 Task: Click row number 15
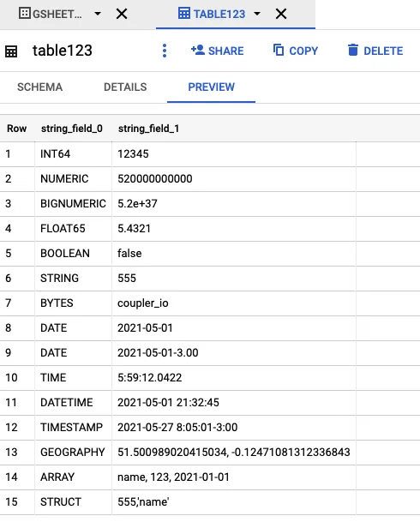coord(11,502)
